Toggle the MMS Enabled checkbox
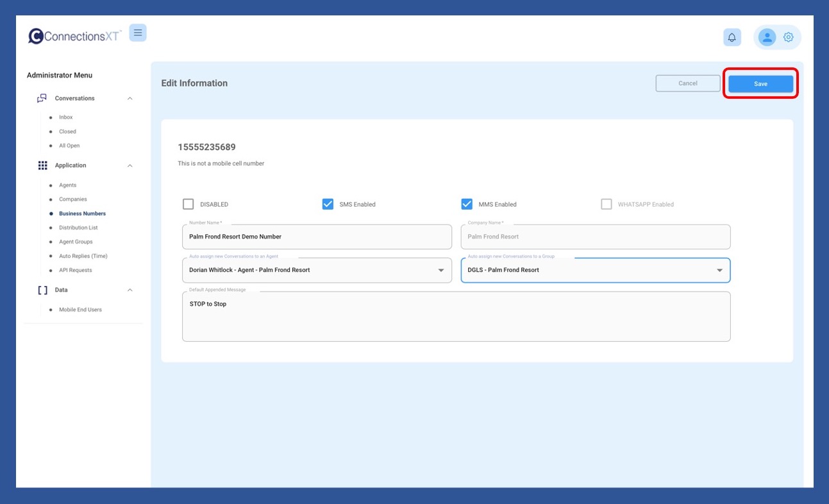The image size is (829, 504). click(467, 204)
